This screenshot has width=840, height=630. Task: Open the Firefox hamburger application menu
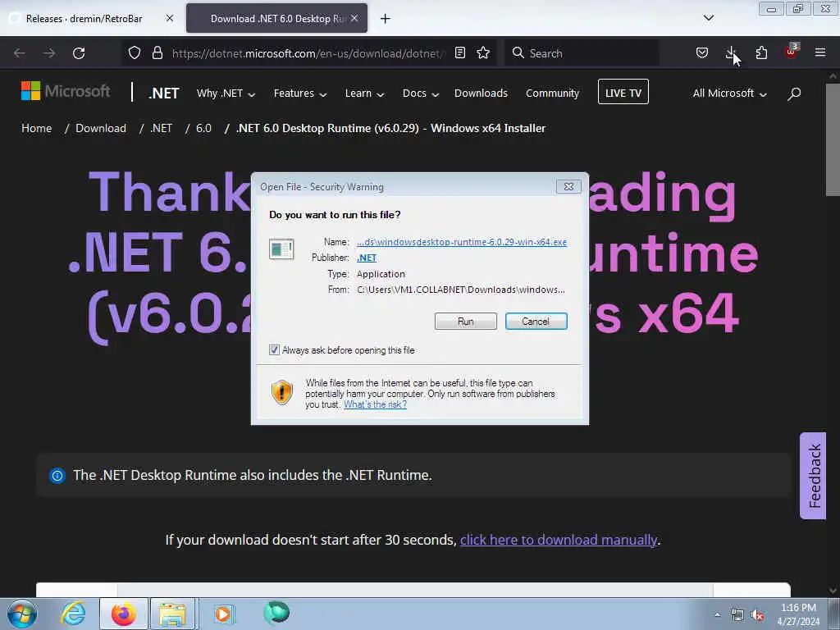click(820, 52)
